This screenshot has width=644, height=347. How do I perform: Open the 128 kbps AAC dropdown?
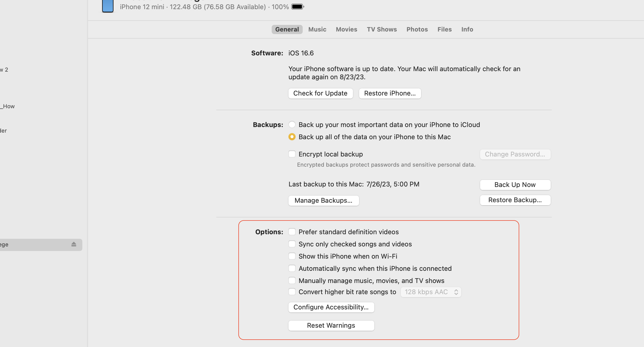(431, 292)
